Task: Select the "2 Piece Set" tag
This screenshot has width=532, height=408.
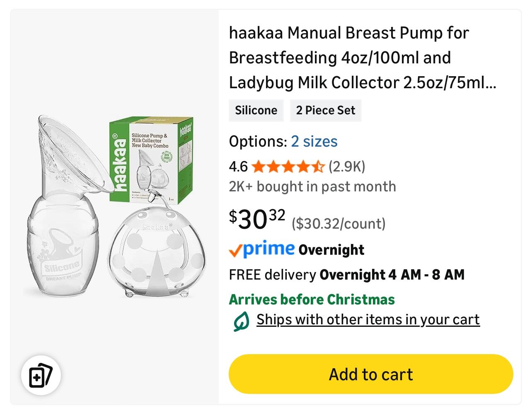Action: click(326, 110)
